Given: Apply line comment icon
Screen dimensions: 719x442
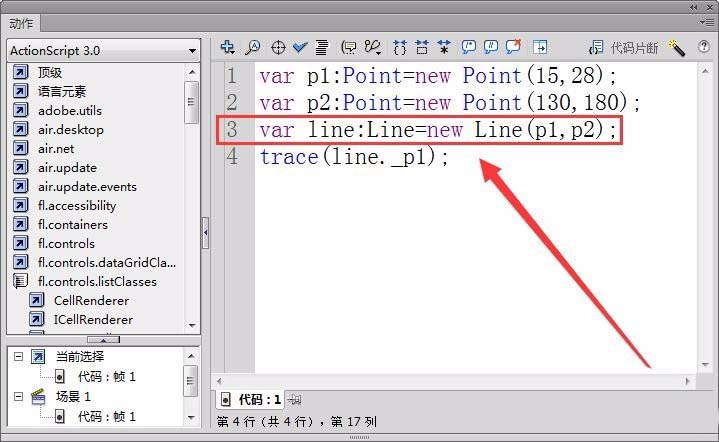Looking at the screenshot, I should pos(491,47).
